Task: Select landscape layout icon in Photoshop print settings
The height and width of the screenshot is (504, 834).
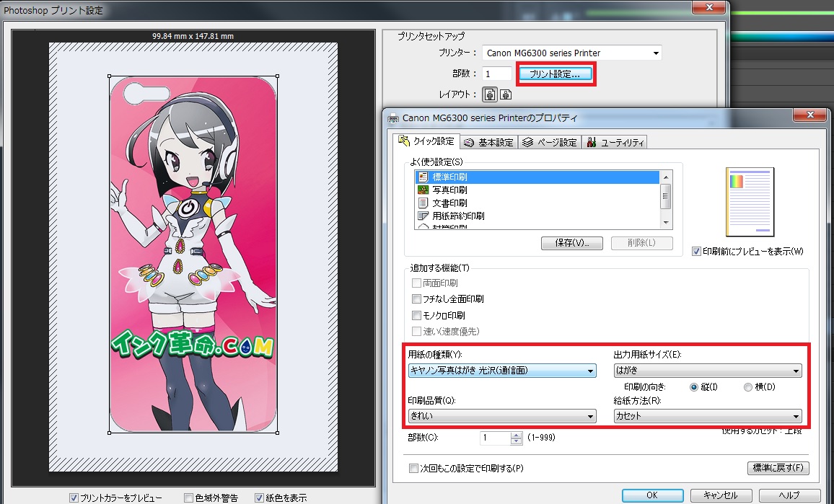Action: tap(506, 94)
